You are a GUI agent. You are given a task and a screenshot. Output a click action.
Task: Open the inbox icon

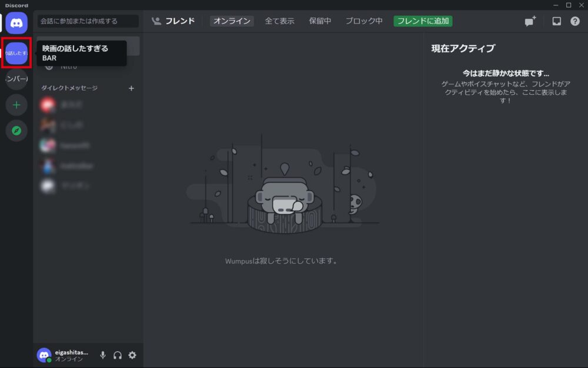[x=556, y=21]
